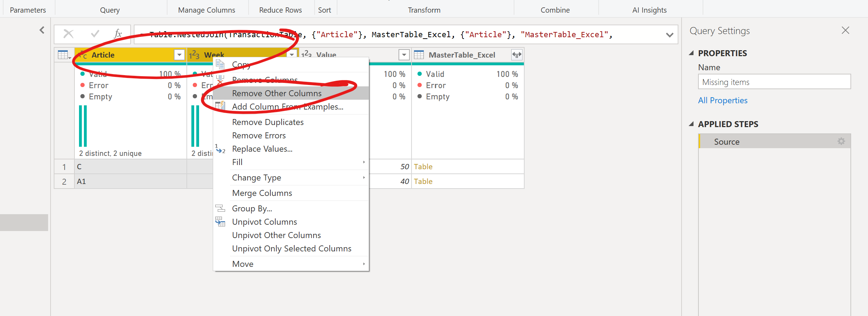Cancel the formula edit with the X icon
Screen dimensions: 868x316
click(x=68, y=34)
